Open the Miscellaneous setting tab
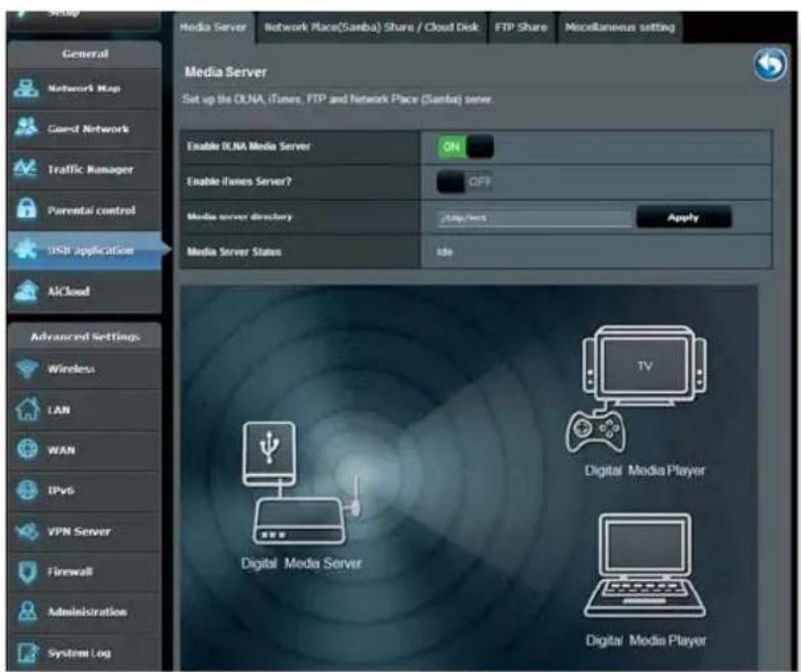Image resolution: width=801 pixels, height=672 pixels. (620, 27)
